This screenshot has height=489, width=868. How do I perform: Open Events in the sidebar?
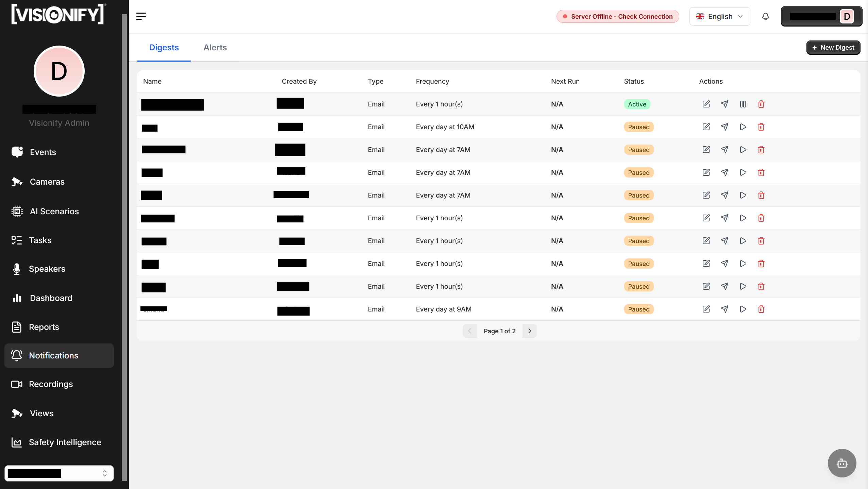point(59,152)
